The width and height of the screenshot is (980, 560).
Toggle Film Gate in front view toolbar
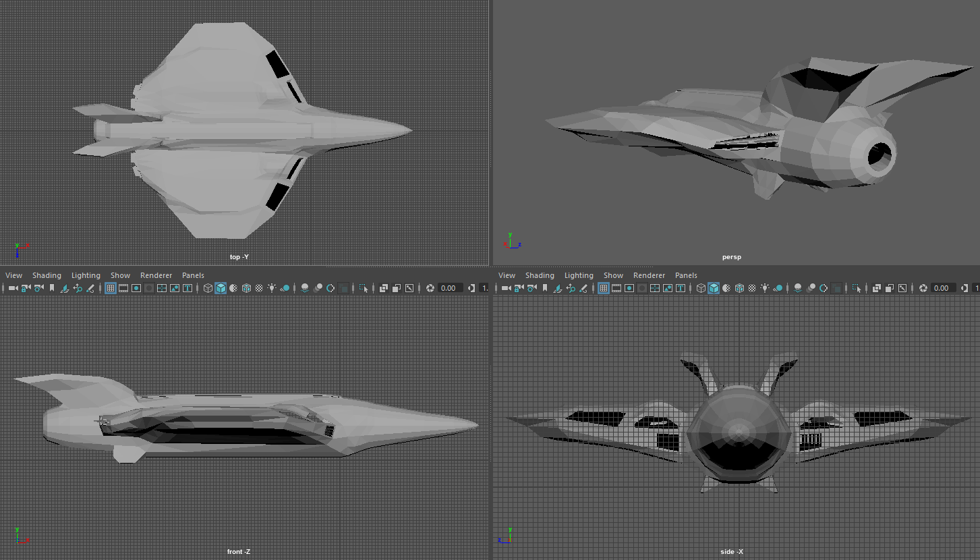(123, 288)
